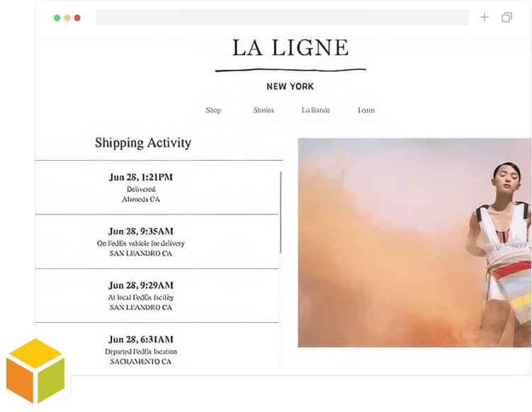Screen dimensions: 532x412
Task: Click the orange package box icon
Action: [35, 371]
